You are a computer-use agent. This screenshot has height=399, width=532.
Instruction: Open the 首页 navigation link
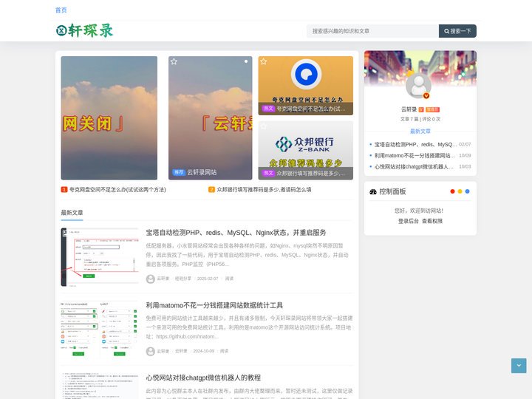point(61,10)
